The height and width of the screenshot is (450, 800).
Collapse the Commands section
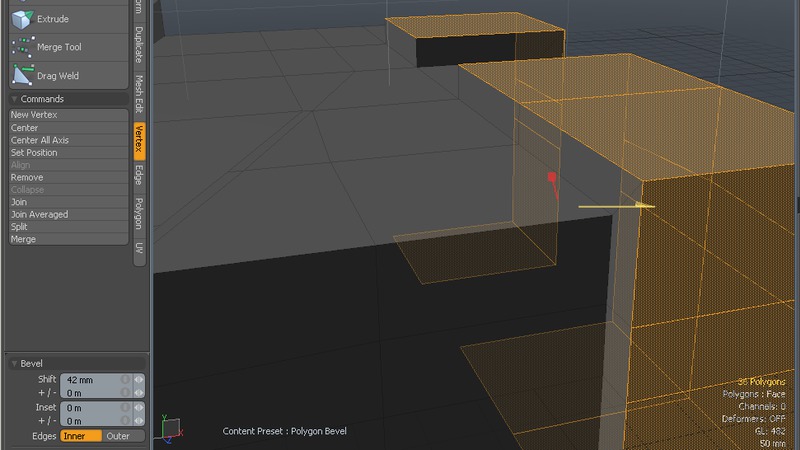14,99
